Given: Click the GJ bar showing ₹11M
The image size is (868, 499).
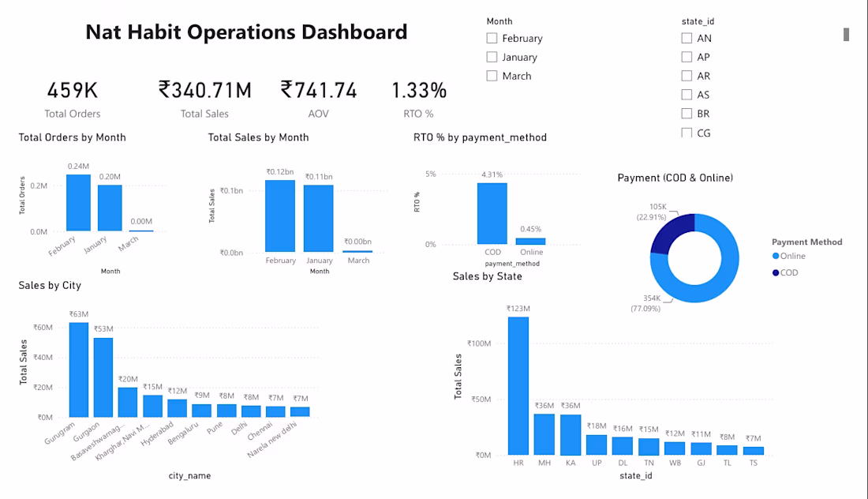Looking at the screenshot, I should tap(701, 449).
